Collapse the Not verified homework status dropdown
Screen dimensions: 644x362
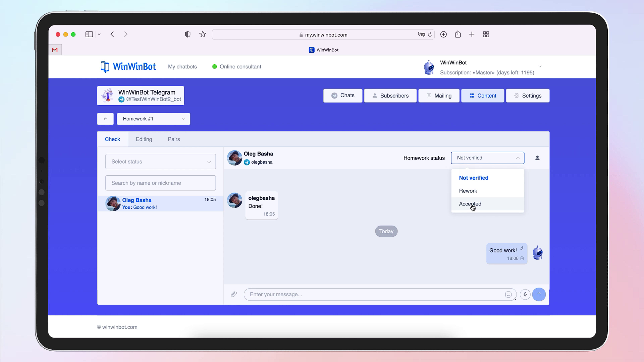pos(518,158)
